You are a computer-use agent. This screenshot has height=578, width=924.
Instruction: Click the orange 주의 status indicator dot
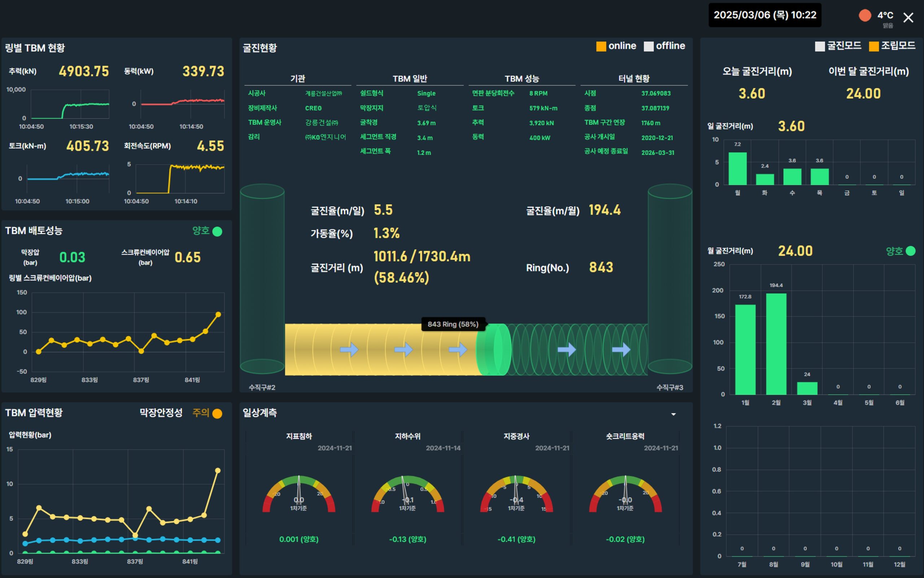coord(217,413)
